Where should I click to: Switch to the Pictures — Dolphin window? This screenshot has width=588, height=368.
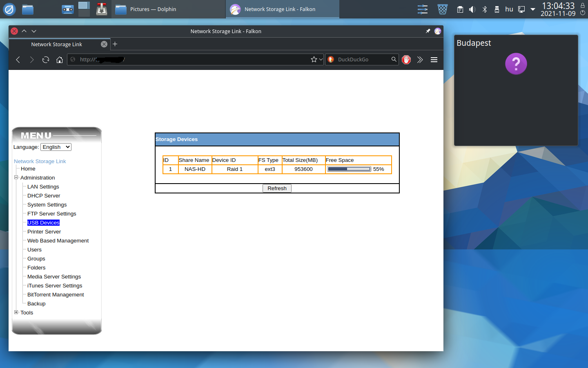169,9
